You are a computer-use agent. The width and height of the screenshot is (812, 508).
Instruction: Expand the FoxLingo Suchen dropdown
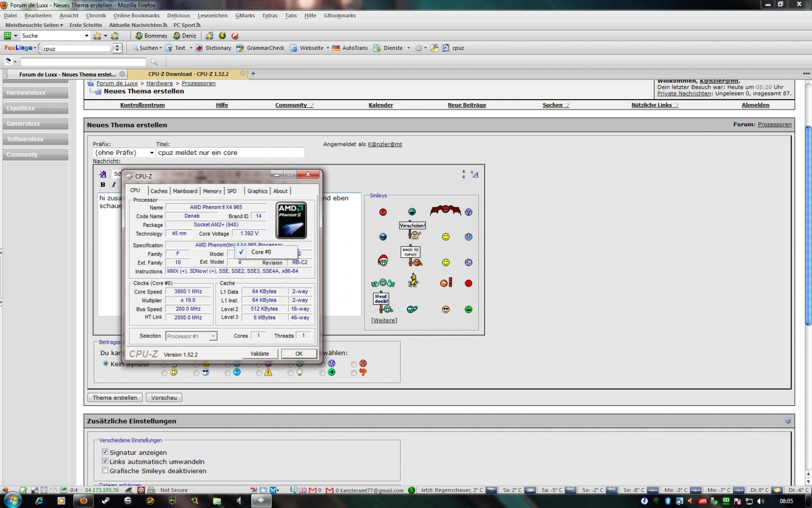click(161, 48)
